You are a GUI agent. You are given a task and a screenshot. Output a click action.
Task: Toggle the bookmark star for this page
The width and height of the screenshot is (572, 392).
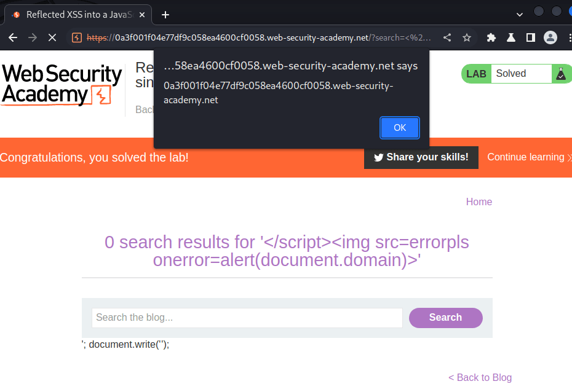pyautogui.click(x=467, y=37)
